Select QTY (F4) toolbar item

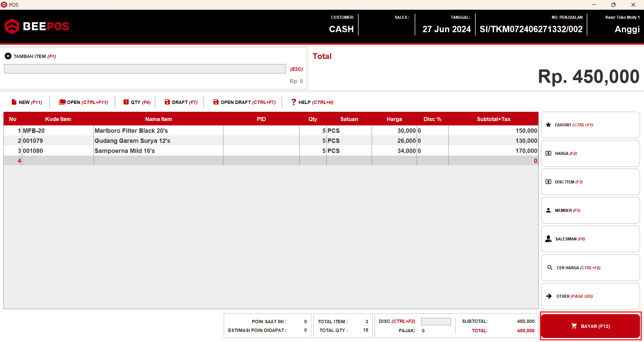tap(137, 102)
